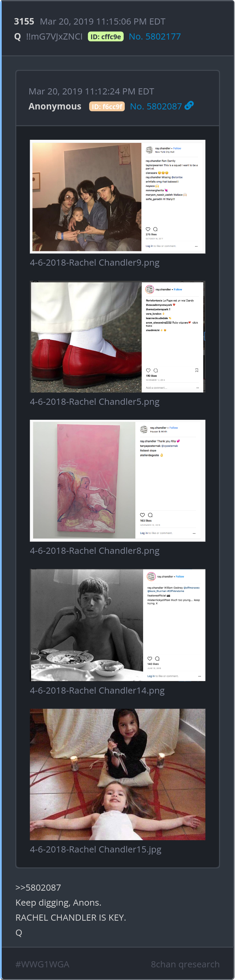Viewport: 235px width, 980px height.
Task: Click the orange ID: f6cc9f badge
Action: tap(107, 106)
